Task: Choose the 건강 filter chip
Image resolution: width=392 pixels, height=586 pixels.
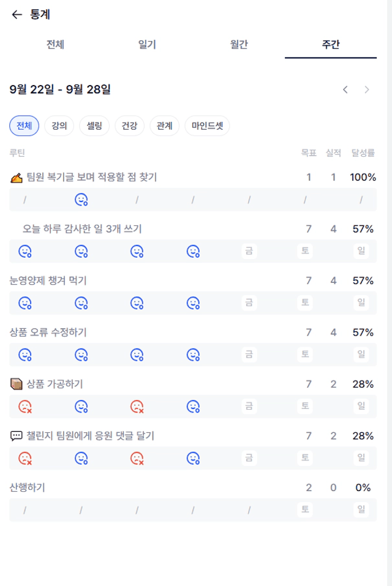Action: pos(129,126)
